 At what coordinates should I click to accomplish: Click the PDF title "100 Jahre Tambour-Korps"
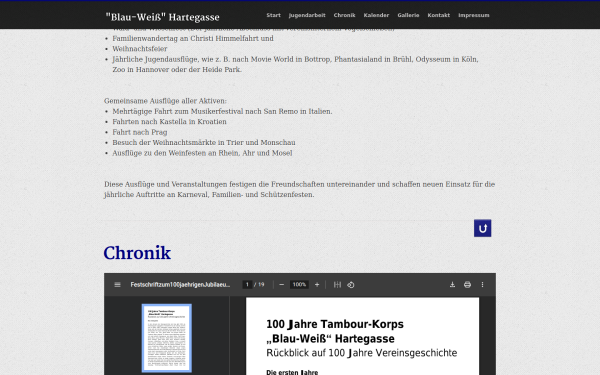[x=335, y=324]
